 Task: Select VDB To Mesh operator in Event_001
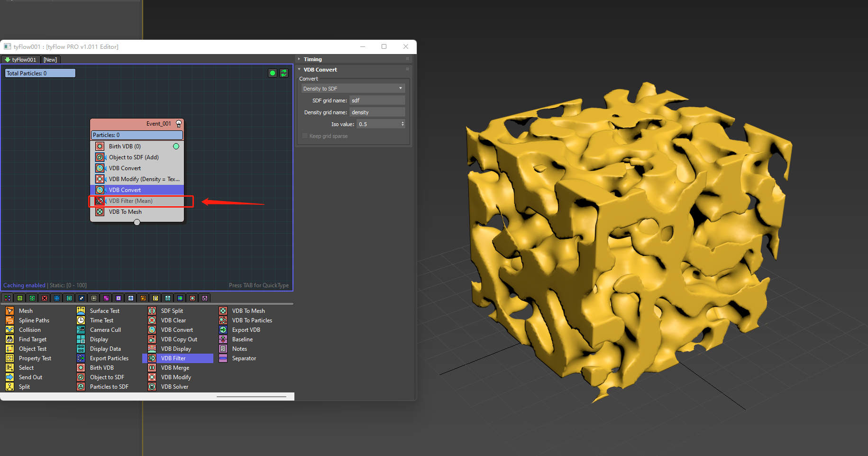[125, 212]
